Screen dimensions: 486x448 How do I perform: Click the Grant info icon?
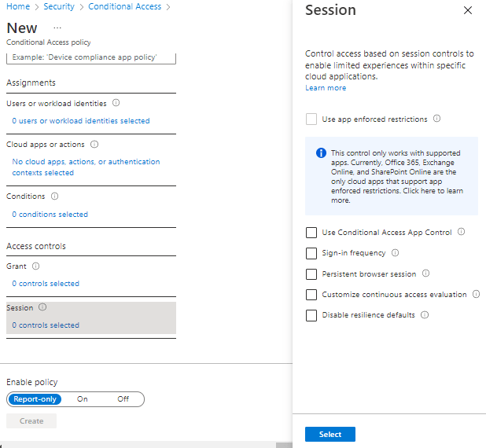(36, 266)
